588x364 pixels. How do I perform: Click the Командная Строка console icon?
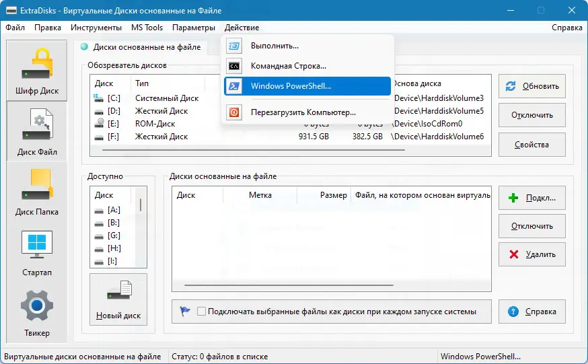click(x=234, y=66)
